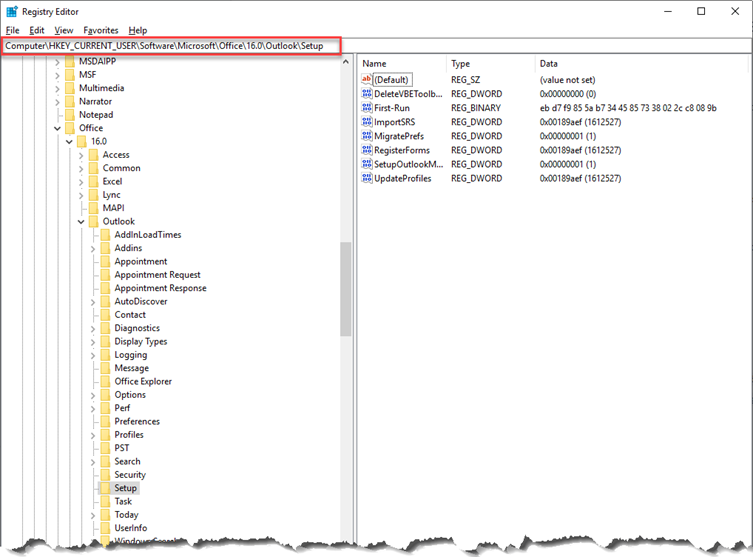Expand the AutoDiscover key
This screenshot has width=753, height=557.
coord(93,302)
